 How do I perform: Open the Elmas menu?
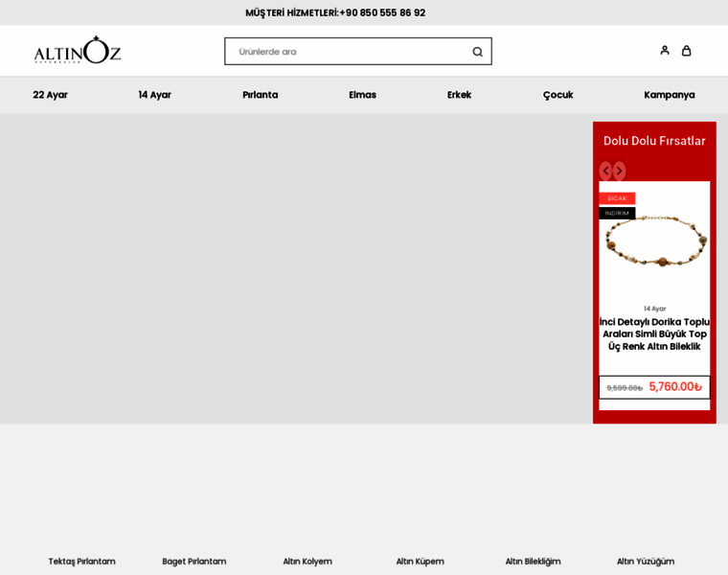(363, 95)
